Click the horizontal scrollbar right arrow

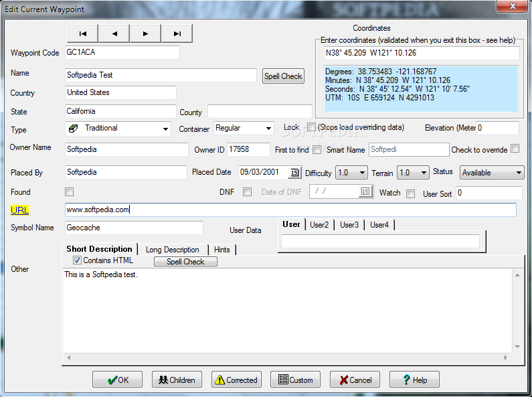[505, 358]
